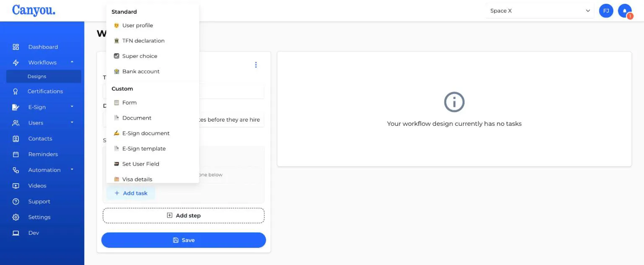Click the Dashboard grid icon

tap(16, 47)
